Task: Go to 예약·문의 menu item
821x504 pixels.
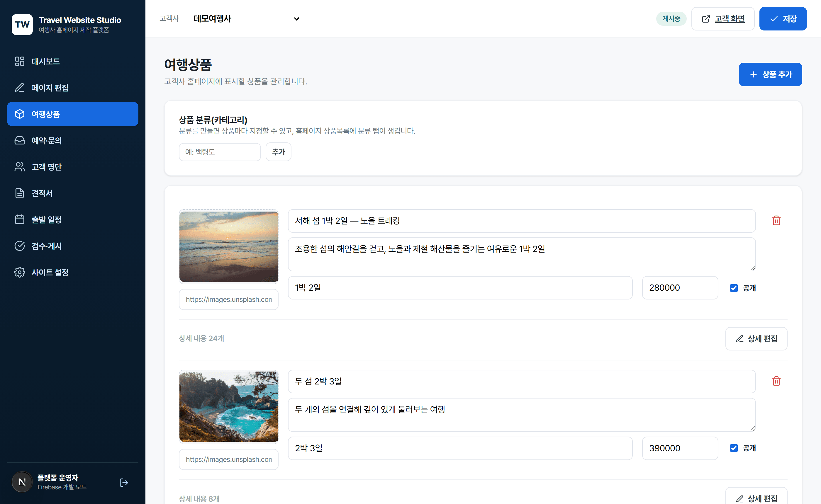Action: coord(73,140)
